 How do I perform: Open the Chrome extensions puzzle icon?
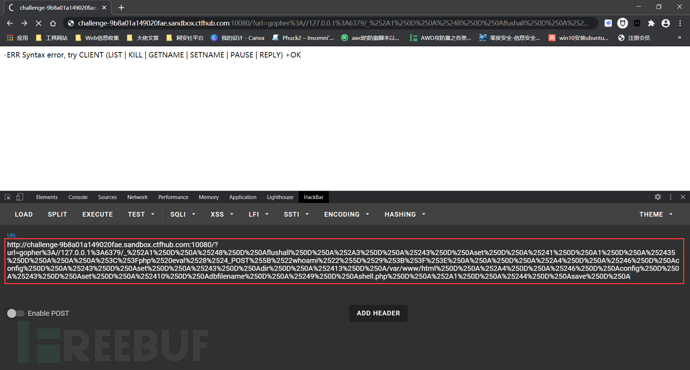[651, 23]
